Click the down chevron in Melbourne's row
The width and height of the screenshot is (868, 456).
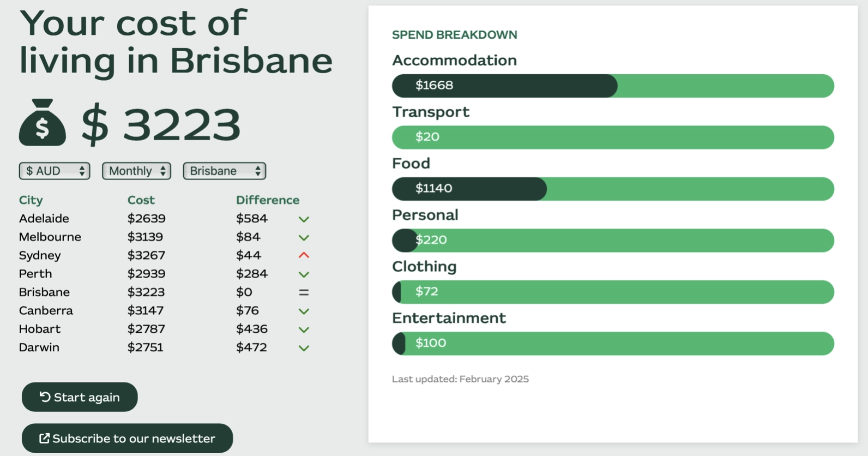tap(304, 238)
